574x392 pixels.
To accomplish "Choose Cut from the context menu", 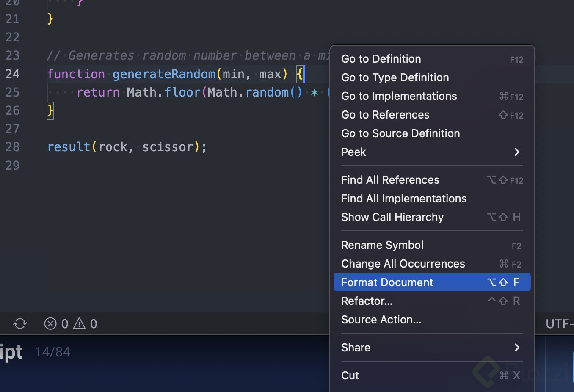I will (350, 375).
